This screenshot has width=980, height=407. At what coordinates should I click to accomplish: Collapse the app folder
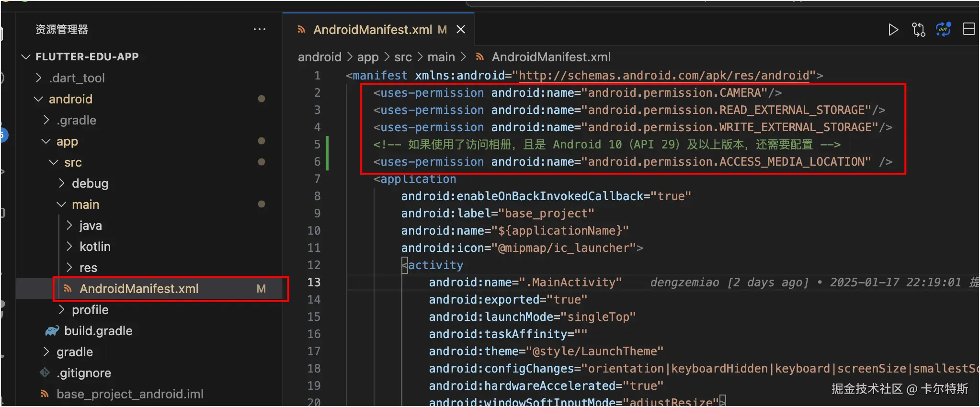46,141
